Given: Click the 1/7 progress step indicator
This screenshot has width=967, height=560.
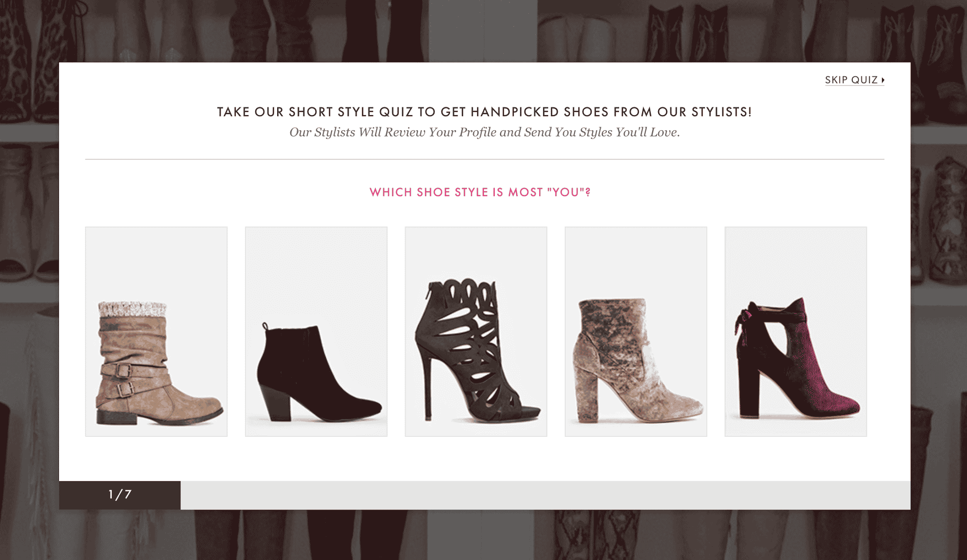Looking at the screenshot, I should pos(119,495).
